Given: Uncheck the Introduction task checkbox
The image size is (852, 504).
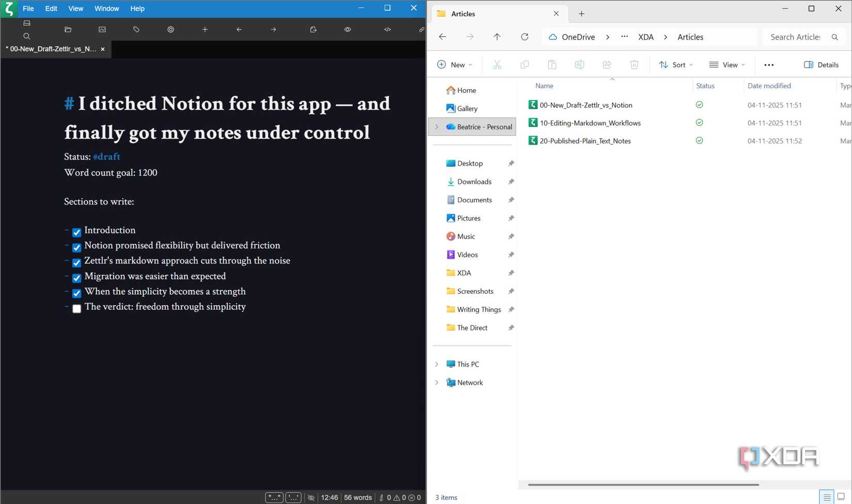Looking at the screenshot, I should pyautogui.click(x=76, y=232).
